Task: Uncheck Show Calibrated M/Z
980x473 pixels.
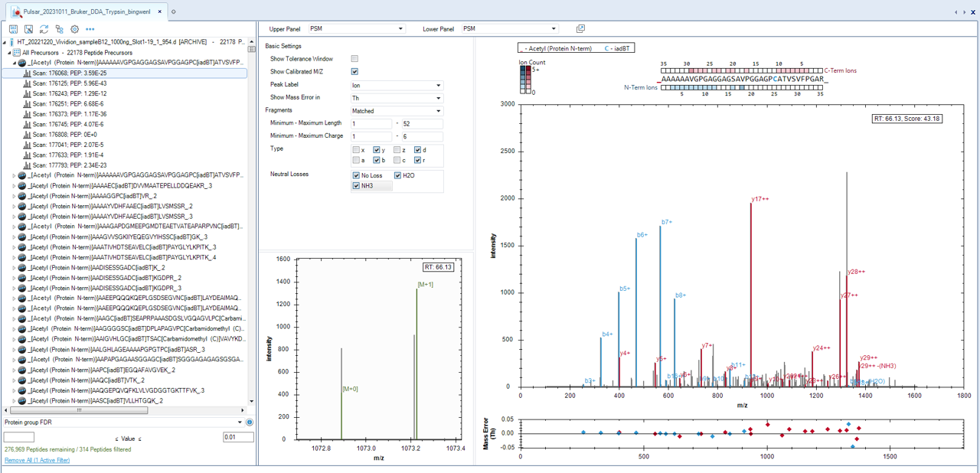Action: [354, 72]
